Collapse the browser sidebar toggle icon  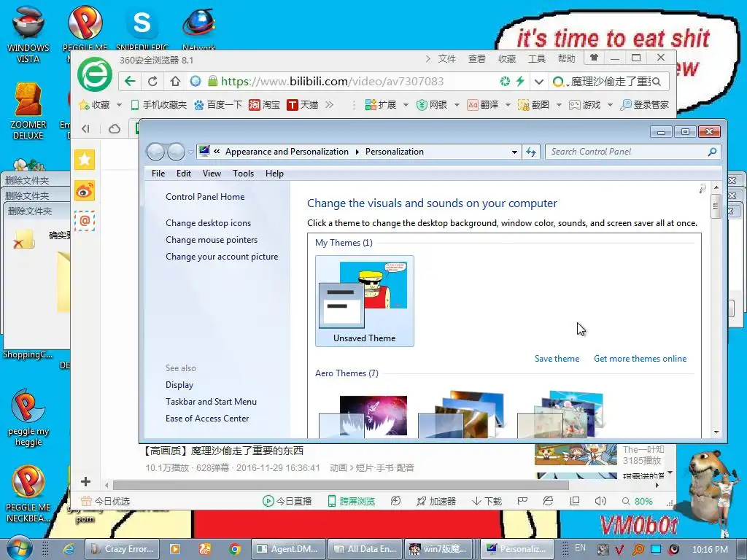coord(86,128)
